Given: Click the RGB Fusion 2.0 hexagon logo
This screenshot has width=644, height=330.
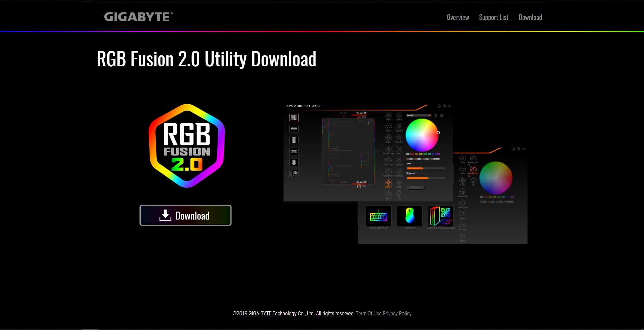Looking at the screenshot, I should click(187, 146).
